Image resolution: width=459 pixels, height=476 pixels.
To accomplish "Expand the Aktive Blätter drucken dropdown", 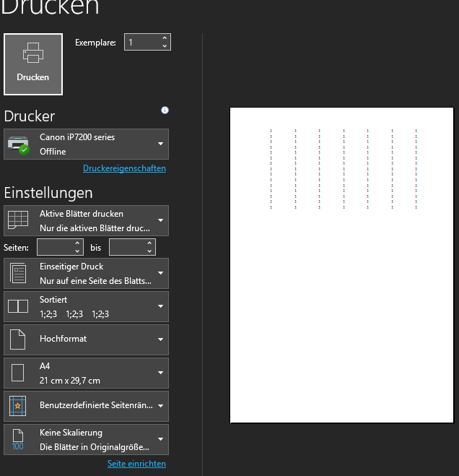I will [160, 221].
